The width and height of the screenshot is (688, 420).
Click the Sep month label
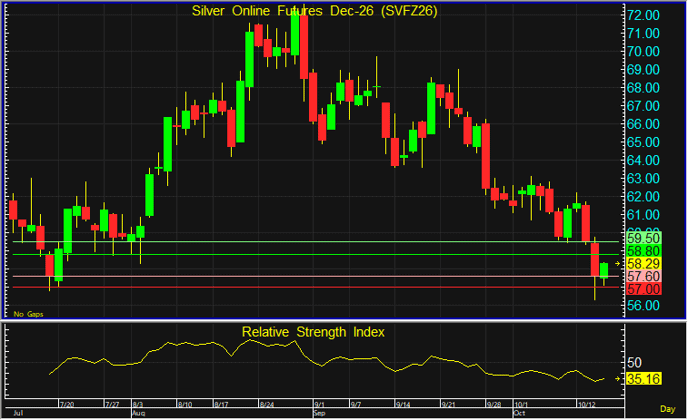tap(319, 413)
